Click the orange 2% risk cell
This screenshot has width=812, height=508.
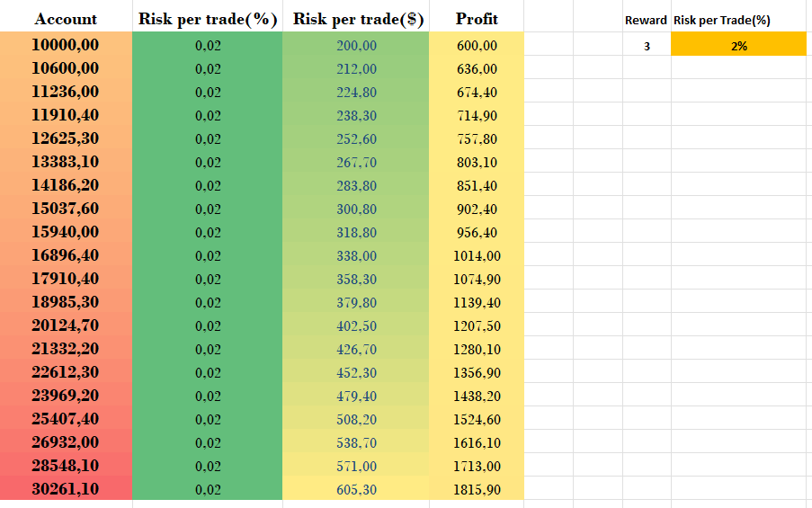738,46
